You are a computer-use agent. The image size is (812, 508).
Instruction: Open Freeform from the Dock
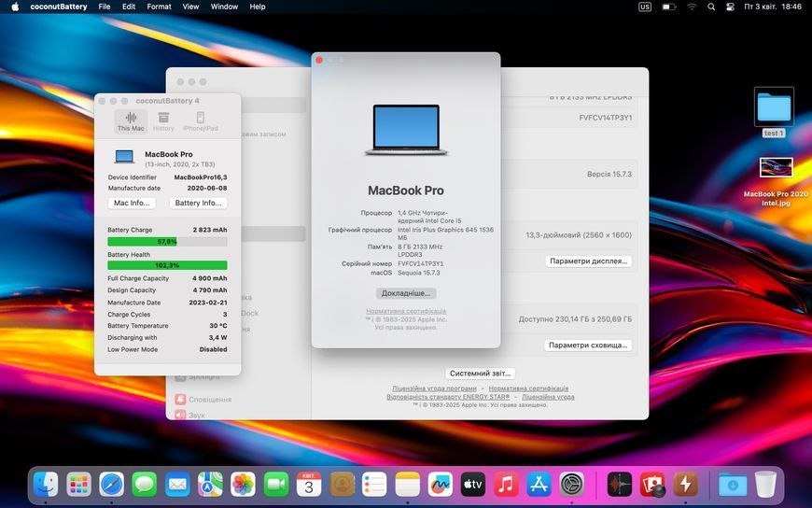tap(441, 485)
